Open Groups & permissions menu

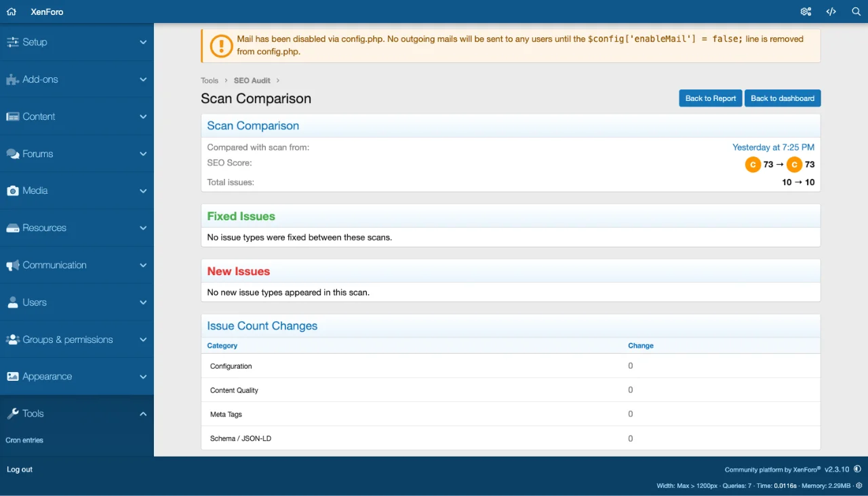[x=68, y=339]
